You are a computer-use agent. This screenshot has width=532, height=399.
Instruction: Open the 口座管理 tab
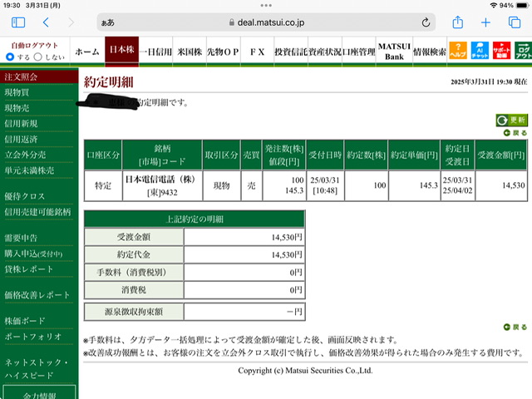[x=359, y=52]
